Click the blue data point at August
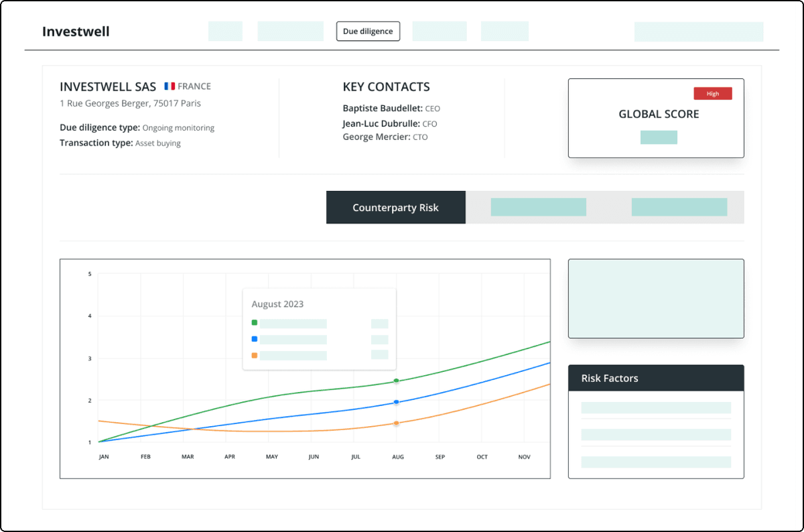This screenshot has height=532, width=804. pyautogui.click(x=397, y=402)
